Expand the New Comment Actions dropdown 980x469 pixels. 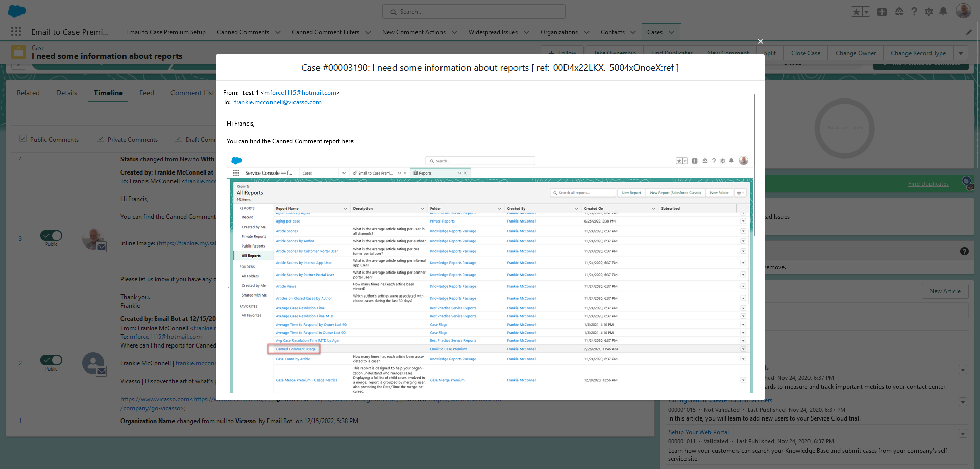(454, 32)
